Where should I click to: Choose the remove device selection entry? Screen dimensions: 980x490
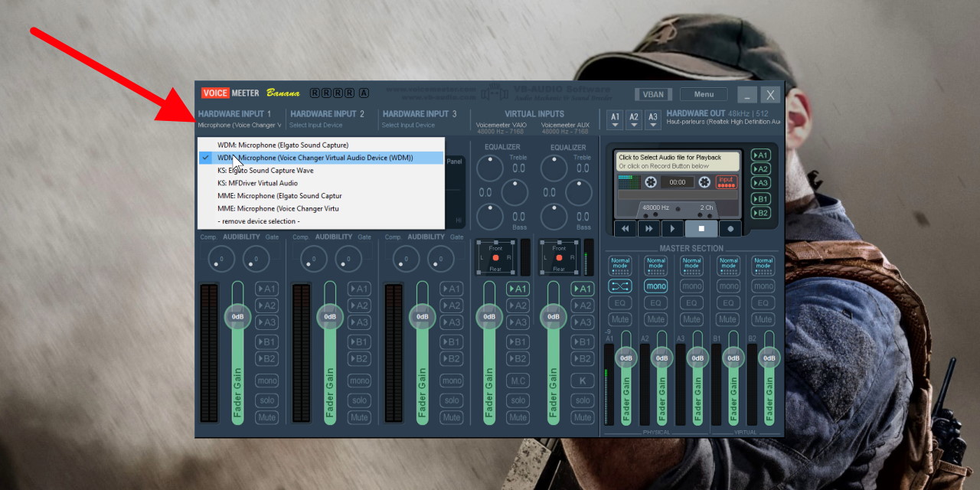(x=258, y=221)
